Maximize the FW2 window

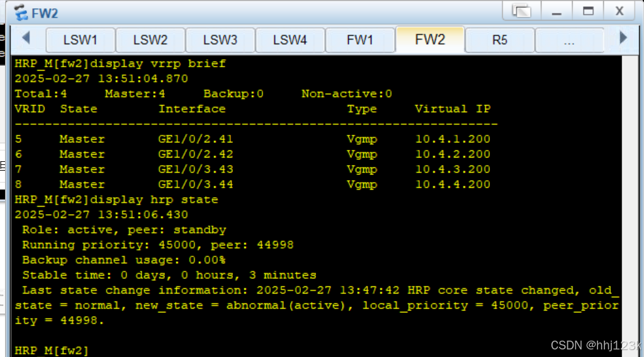(x=588, y=11)
